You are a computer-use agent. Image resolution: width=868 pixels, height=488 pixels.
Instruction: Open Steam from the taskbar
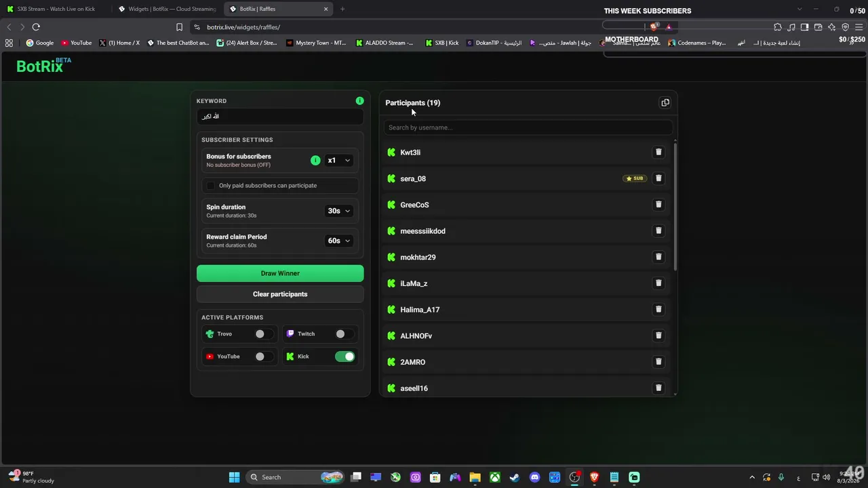pyautogui.click(x=515, y=477)
